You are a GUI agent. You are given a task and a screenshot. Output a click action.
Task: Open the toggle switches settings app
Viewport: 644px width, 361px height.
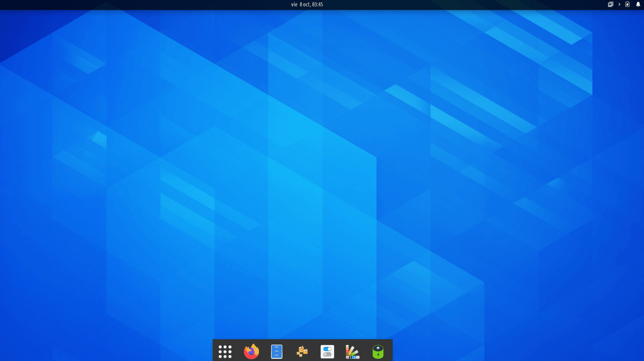coord(327,352)
